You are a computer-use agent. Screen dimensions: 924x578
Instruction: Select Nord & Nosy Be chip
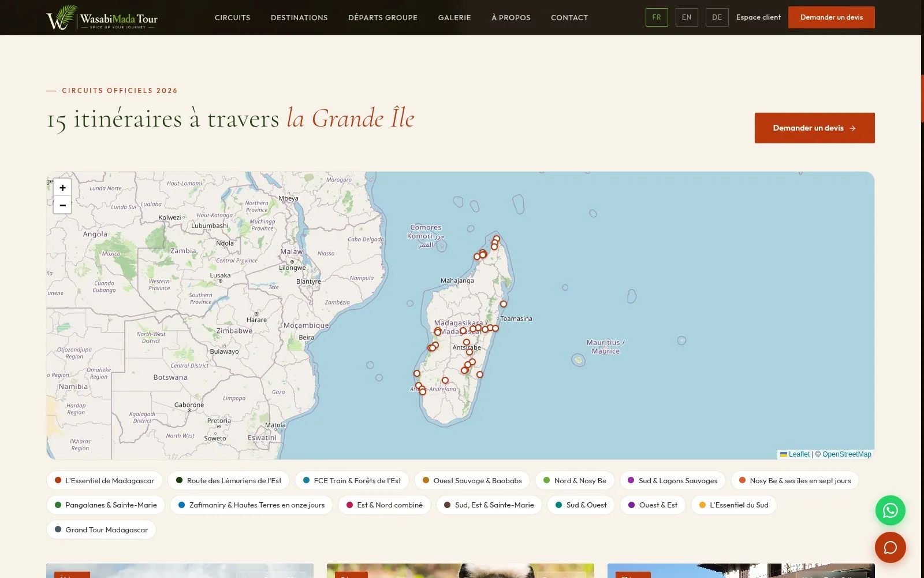coord(575,480)
